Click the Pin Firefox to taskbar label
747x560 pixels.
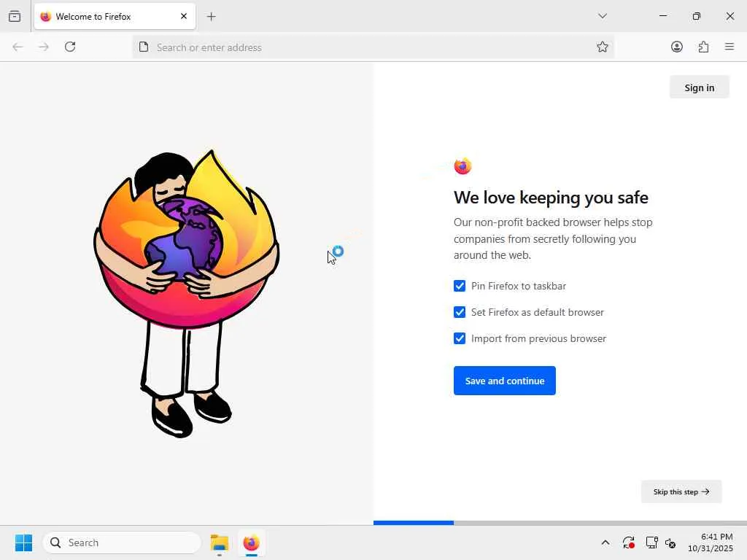click(x=519, y=286)
